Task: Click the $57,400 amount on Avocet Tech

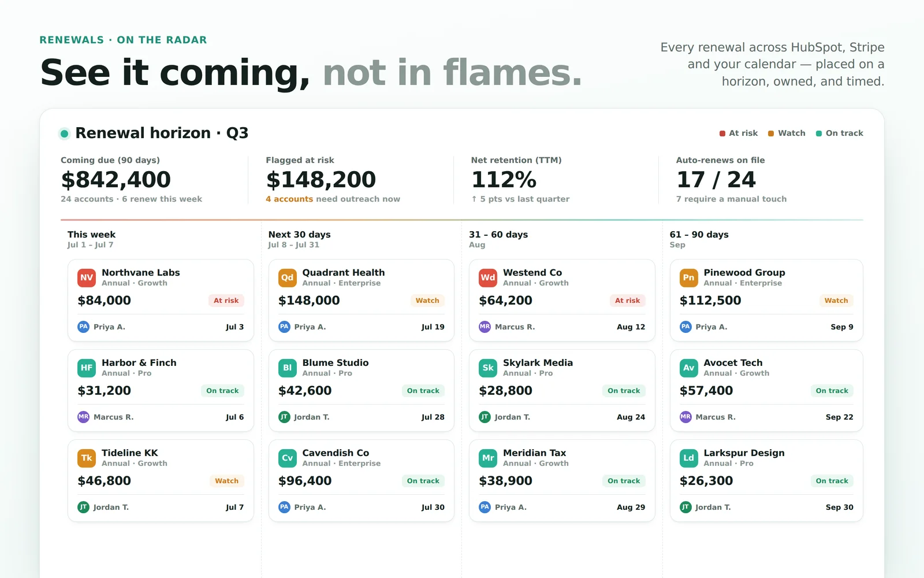Action: (706, 391)
